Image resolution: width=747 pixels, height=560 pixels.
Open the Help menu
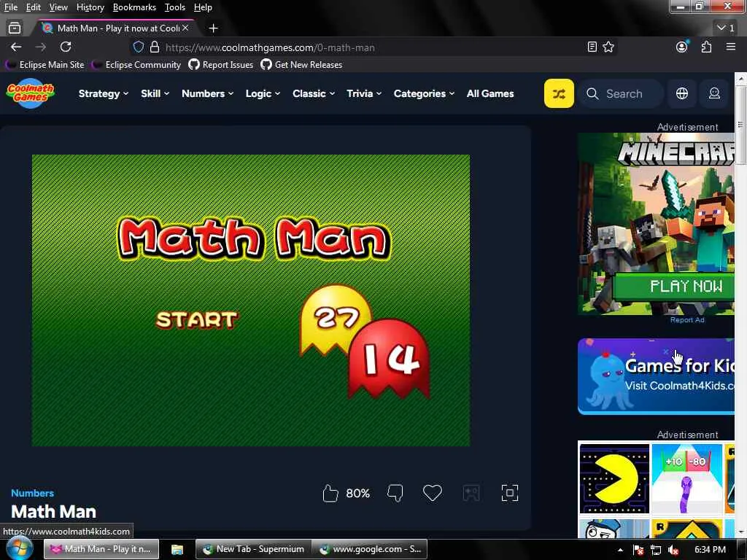click(x=203, y=7)
